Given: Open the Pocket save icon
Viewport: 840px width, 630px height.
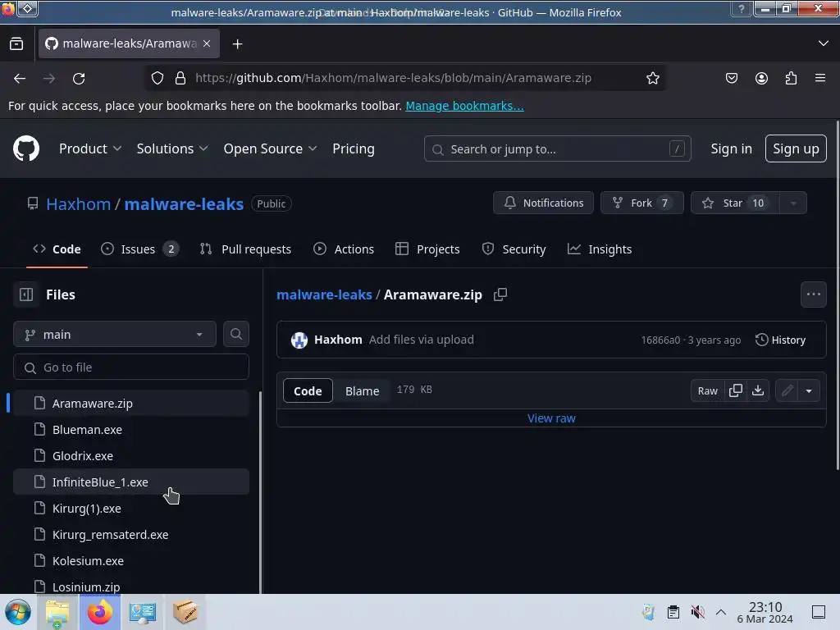Looking at the screenshot, I should click(x=731, y=78).
